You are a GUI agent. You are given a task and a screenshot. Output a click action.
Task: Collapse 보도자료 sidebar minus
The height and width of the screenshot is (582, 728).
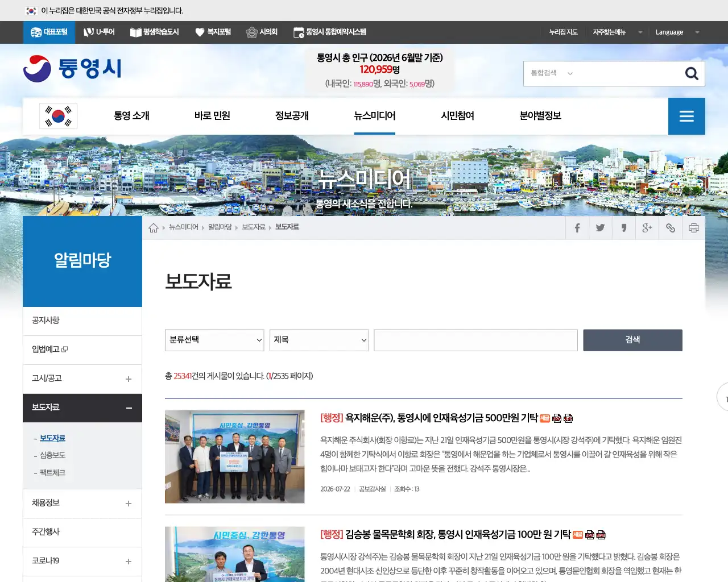129,408
